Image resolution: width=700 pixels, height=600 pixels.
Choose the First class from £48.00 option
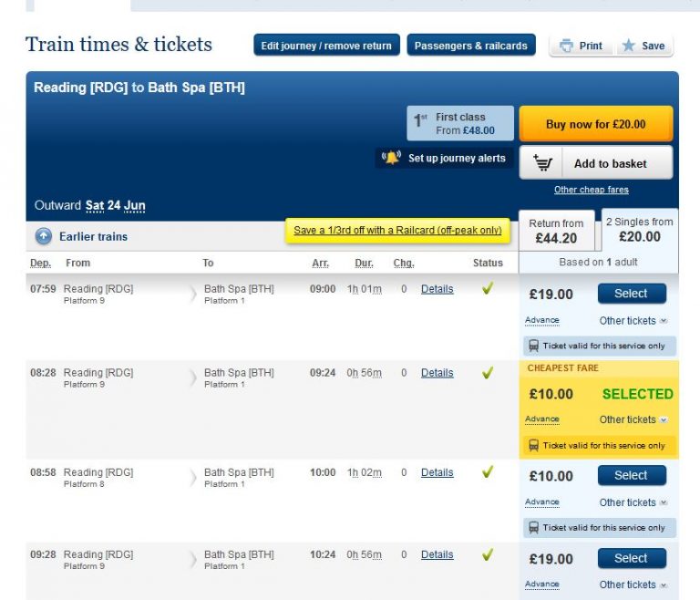[x=460, y=124]
